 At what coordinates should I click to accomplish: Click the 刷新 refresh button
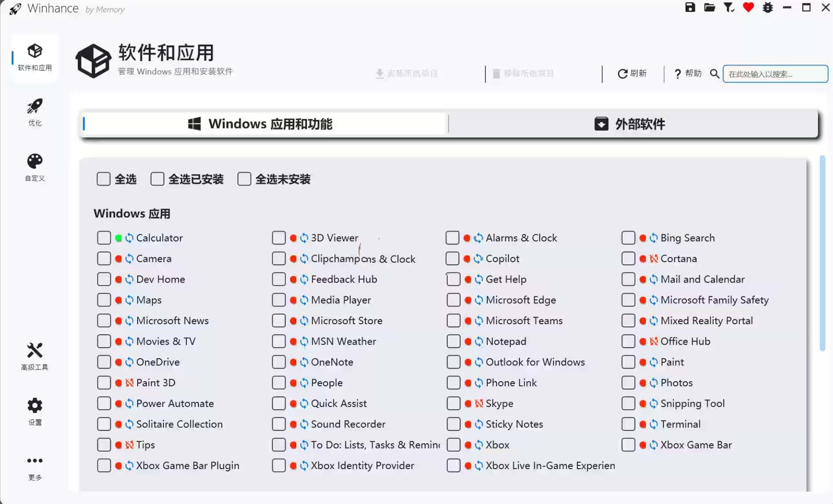click(632, 74)
